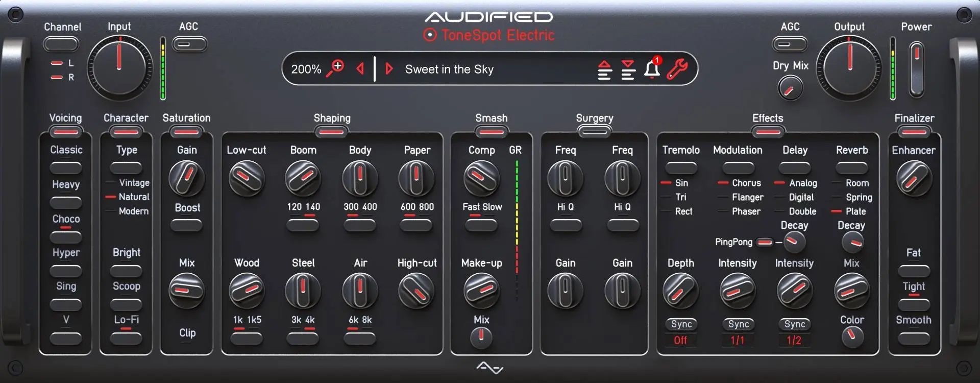Open the wrench settings icon

[677, 68]
